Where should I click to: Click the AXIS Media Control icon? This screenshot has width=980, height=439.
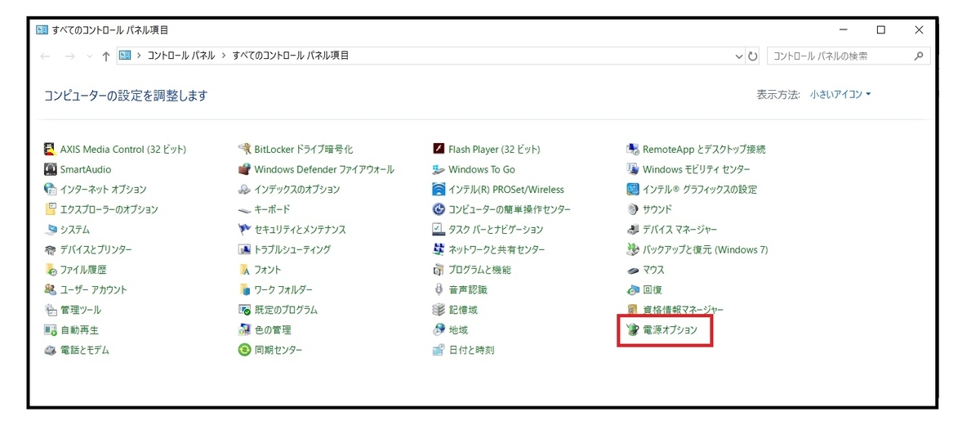tap(51, 150)
